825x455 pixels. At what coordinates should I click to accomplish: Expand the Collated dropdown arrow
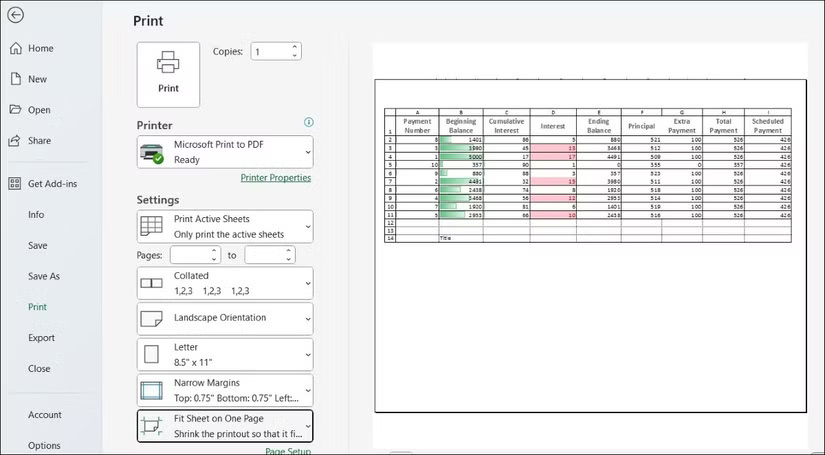point(308,284)
